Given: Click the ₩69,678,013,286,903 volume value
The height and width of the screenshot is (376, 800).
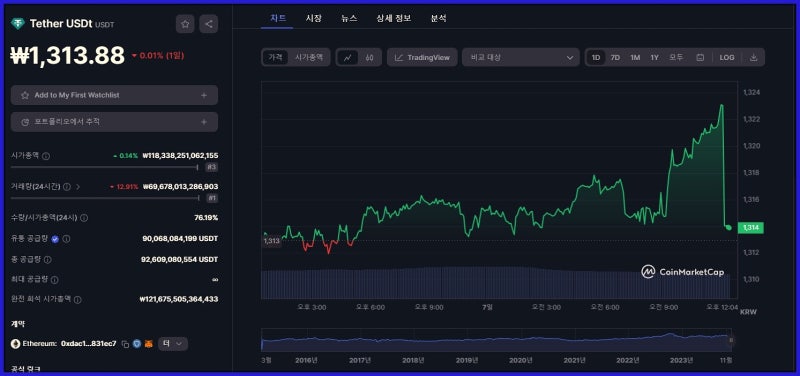Looking at the screenshot, I should click(181, 187).
